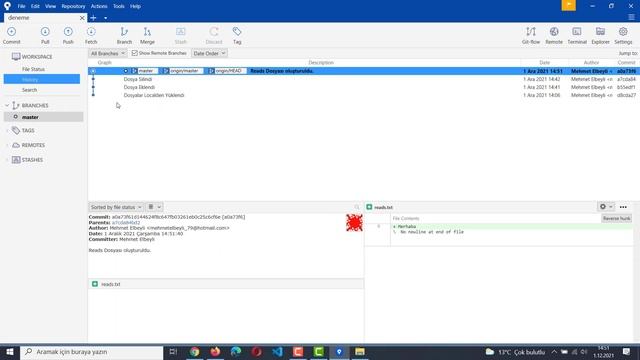Click the yellow flag notification icon

coord(569,5)
